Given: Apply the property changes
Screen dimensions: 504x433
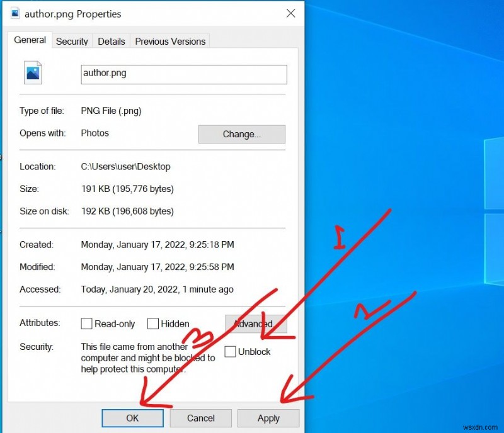Looking at the screenshot, I should point(268,418).
